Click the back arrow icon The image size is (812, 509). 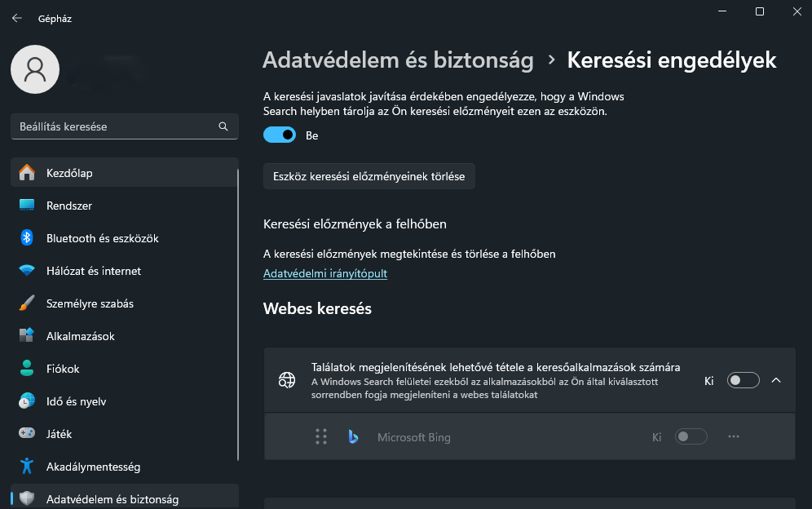(17, 18)
